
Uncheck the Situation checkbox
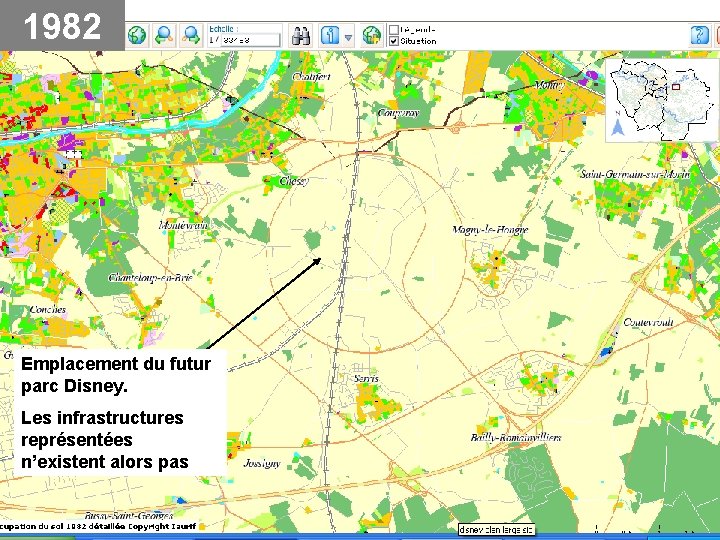(x=394, y=41)
